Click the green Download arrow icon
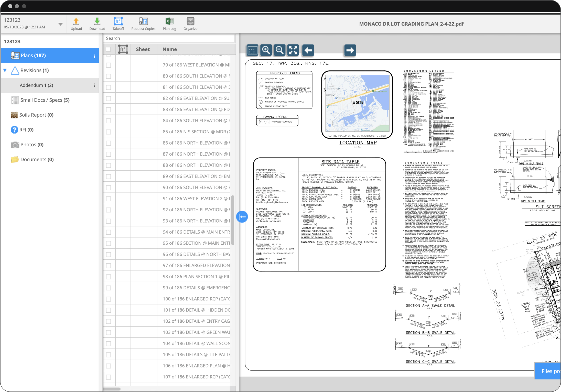This screenshot has height=392, width=561. tap(97, 21)
